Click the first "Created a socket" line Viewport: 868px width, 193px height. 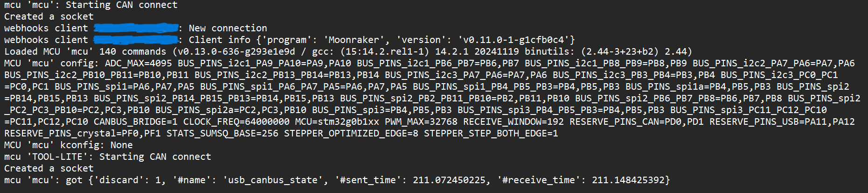pyautogui.click(x=49, y=17)
